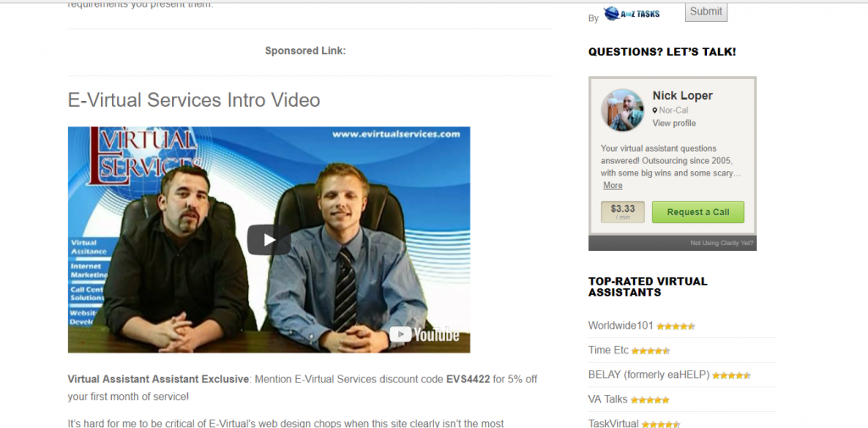
Task: Click the Sponsored Link label
Action: (305, 51)
